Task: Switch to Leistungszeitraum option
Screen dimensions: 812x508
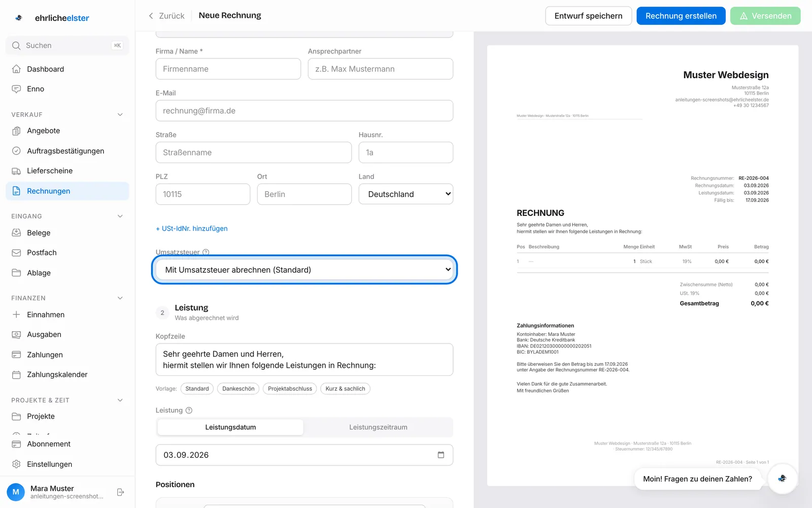Action: click(x=378, y=427)
